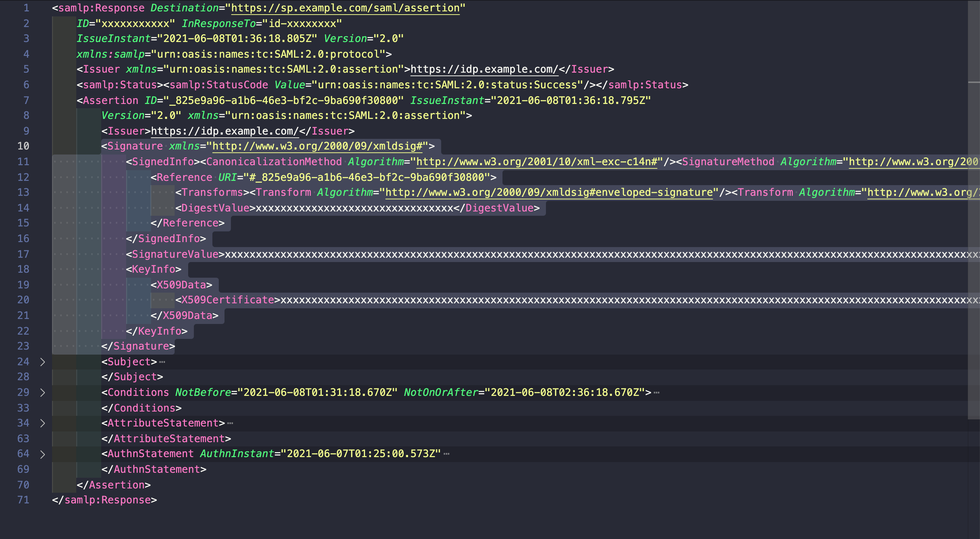The width and height of the screenshot is (980, 539).
Task: Open the enveloped-signature algorithm URL
Action: pyautogui.click(x=548, y=192)
